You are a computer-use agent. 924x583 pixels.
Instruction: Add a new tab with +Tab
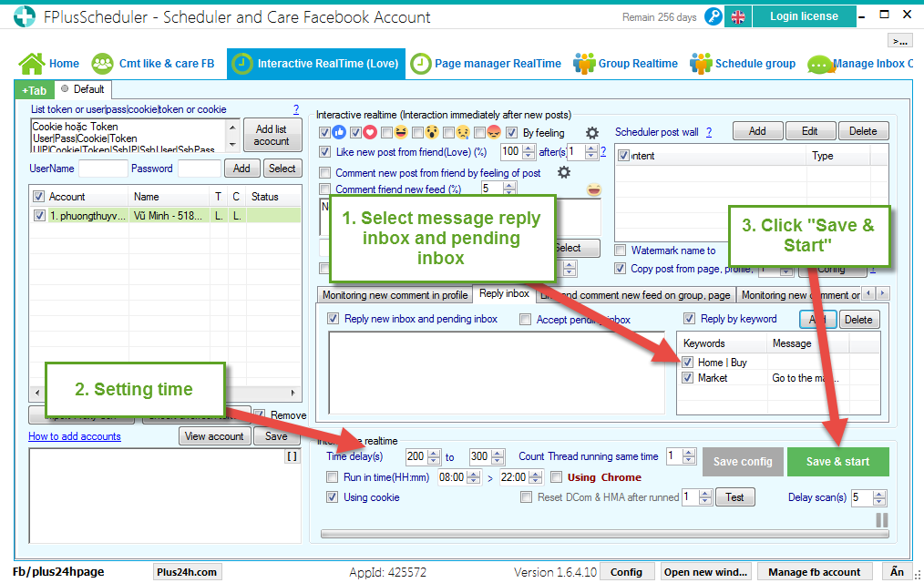click(34, 90)
